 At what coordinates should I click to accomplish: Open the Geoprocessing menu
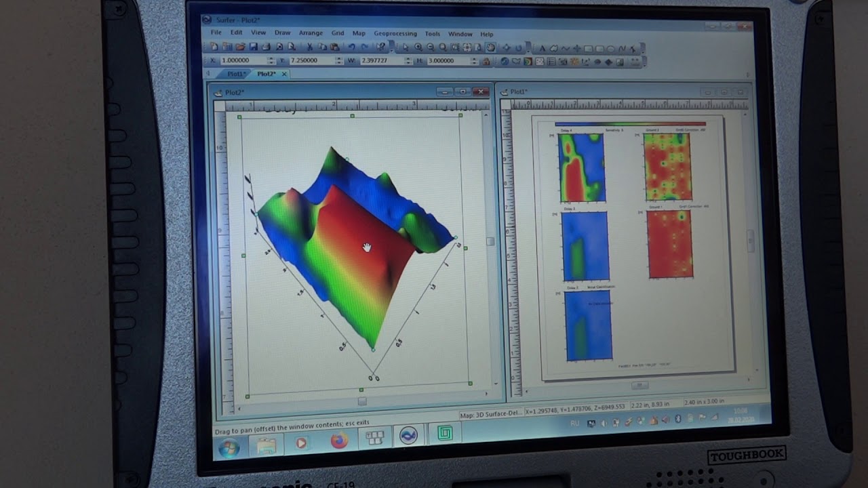(395, 33)
